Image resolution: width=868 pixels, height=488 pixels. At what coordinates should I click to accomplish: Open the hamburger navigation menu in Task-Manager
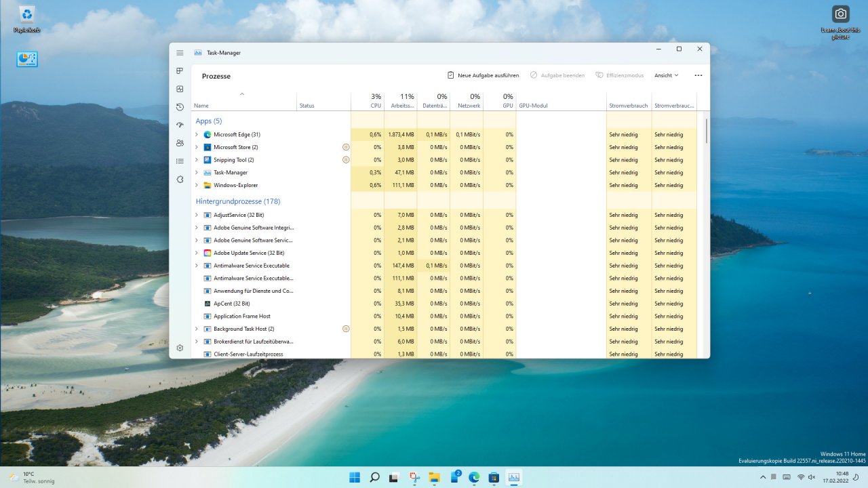[180, 53]
